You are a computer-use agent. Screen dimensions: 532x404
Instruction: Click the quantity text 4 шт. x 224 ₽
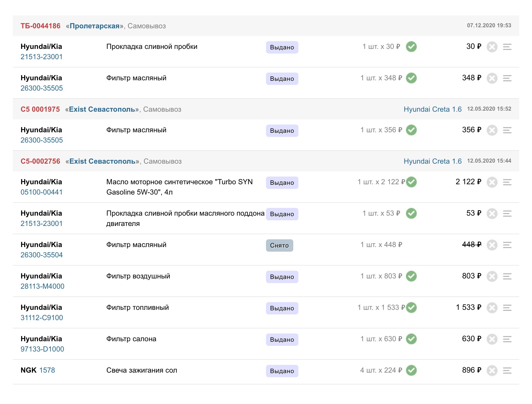coord(381,370)
